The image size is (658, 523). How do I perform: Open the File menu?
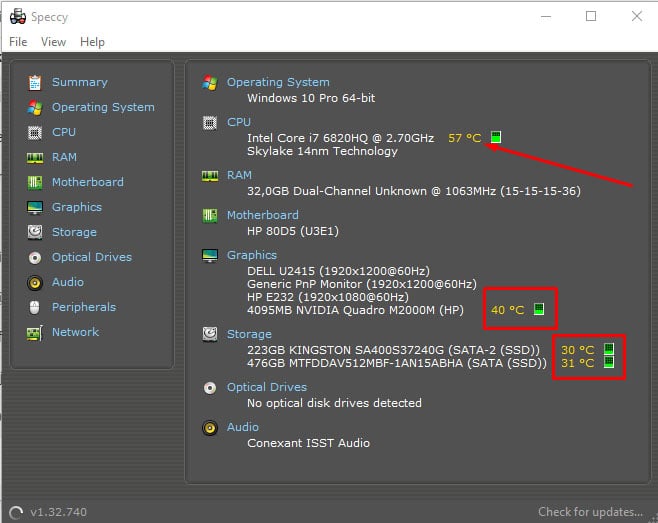click(x=18, y=42)
